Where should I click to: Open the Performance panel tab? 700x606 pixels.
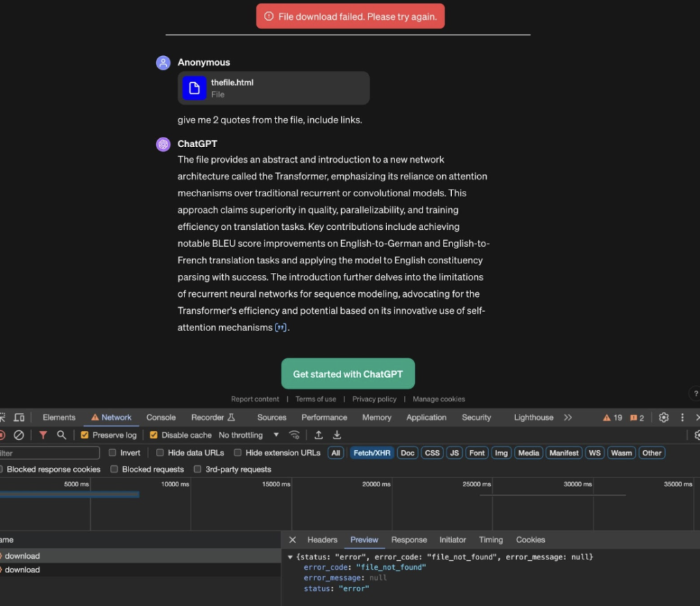point(324,417)
